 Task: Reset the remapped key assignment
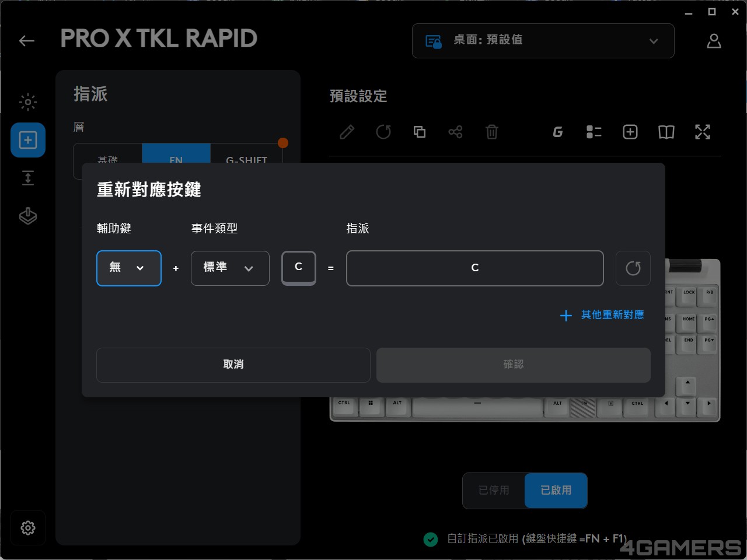point(633,268)
